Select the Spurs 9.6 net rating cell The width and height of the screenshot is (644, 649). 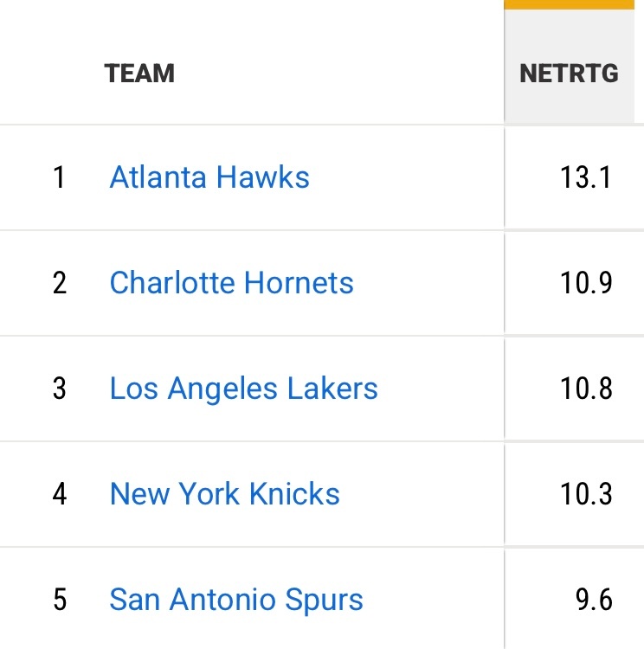(x=593, y=600)
